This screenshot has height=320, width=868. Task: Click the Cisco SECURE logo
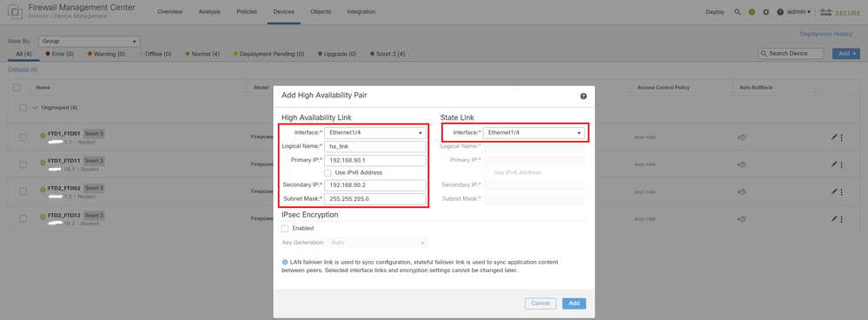(840, 12)
